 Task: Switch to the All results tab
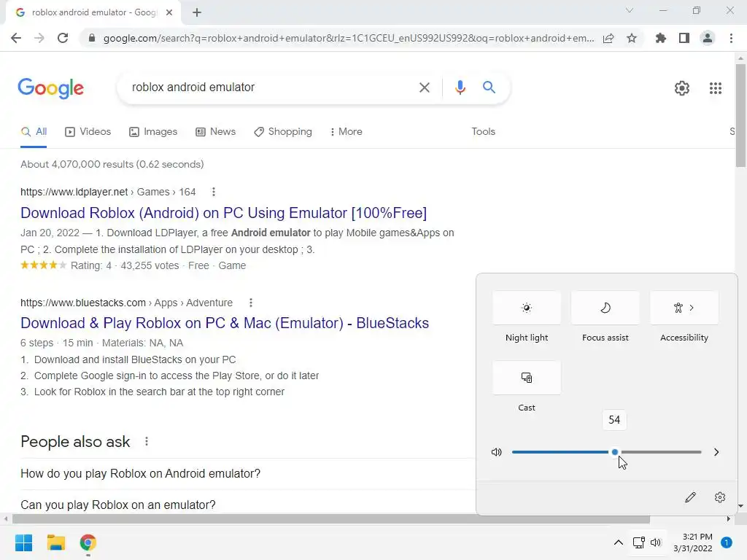click(x=34, y=132)
